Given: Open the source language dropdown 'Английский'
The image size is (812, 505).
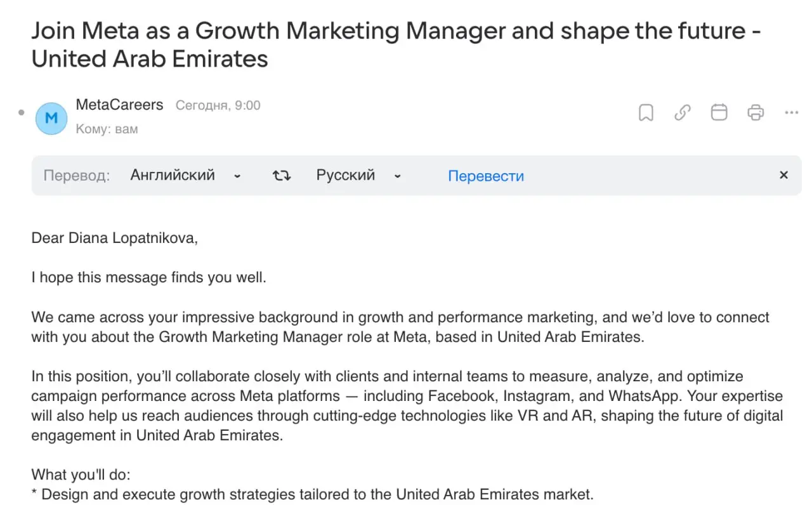Looking at the screenshot, I should 186,175.
